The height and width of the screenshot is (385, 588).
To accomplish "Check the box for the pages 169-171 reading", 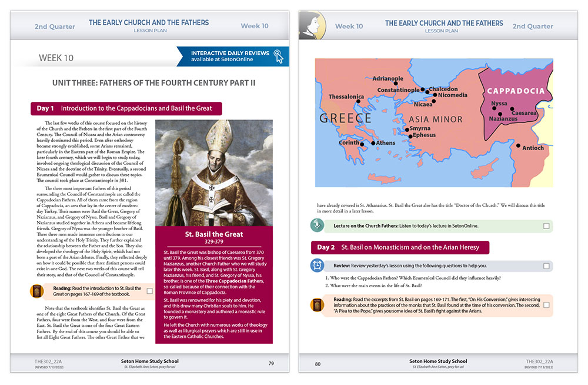I will [546, 305].
